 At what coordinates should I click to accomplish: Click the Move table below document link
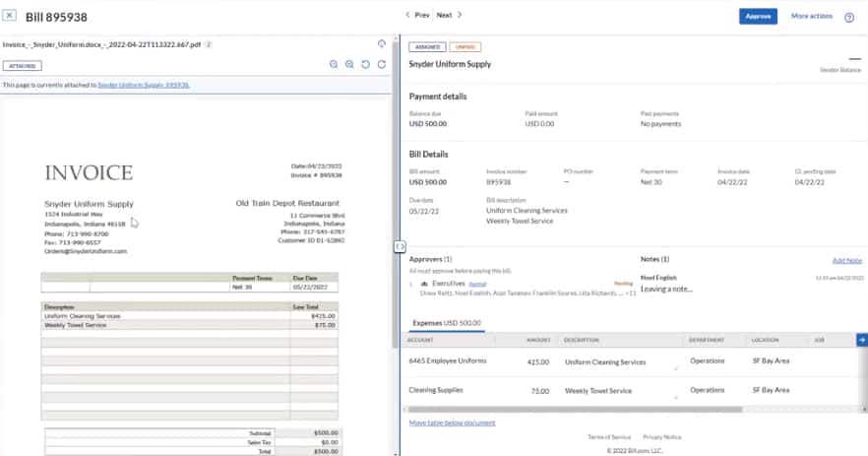click(x=453, y=423)
